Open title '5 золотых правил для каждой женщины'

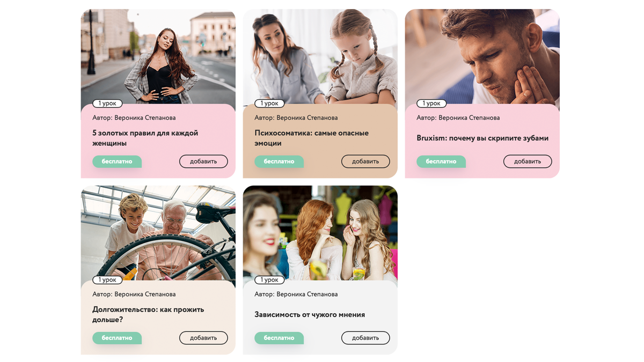tap(145, 138)
